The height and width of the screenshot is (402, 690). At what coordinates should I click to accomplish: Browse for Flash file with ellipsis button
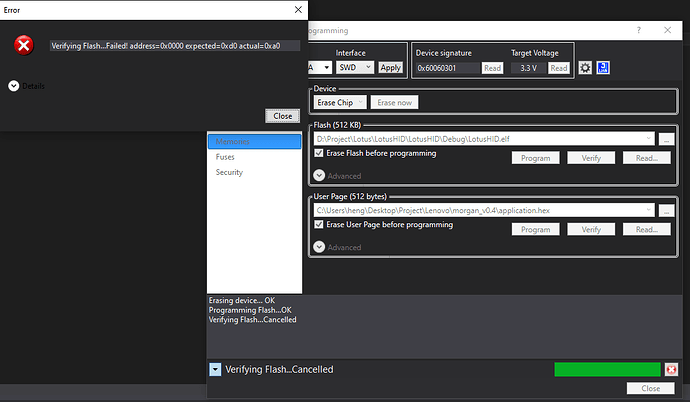666,139
